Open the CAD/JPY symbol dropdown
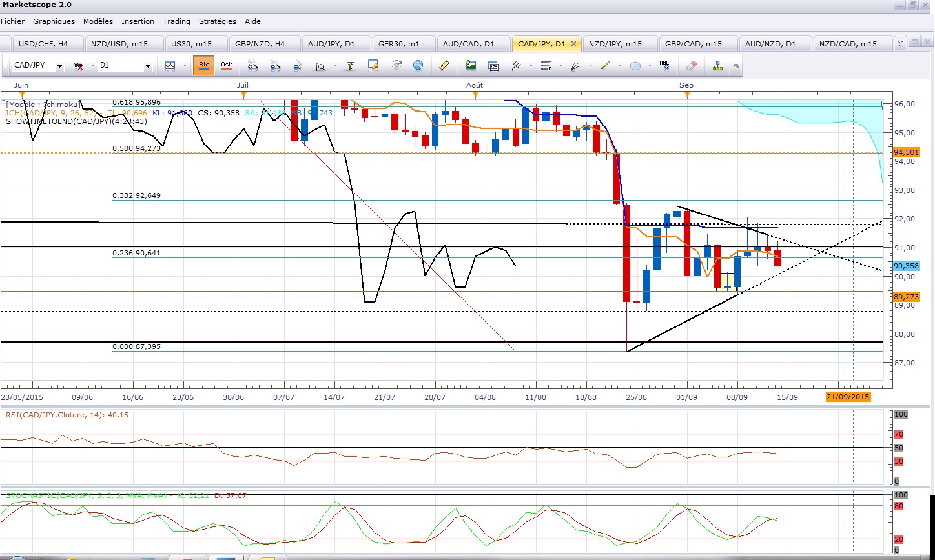Image resolution: width=935 pixels, height=560 pixels. [60, 66]
